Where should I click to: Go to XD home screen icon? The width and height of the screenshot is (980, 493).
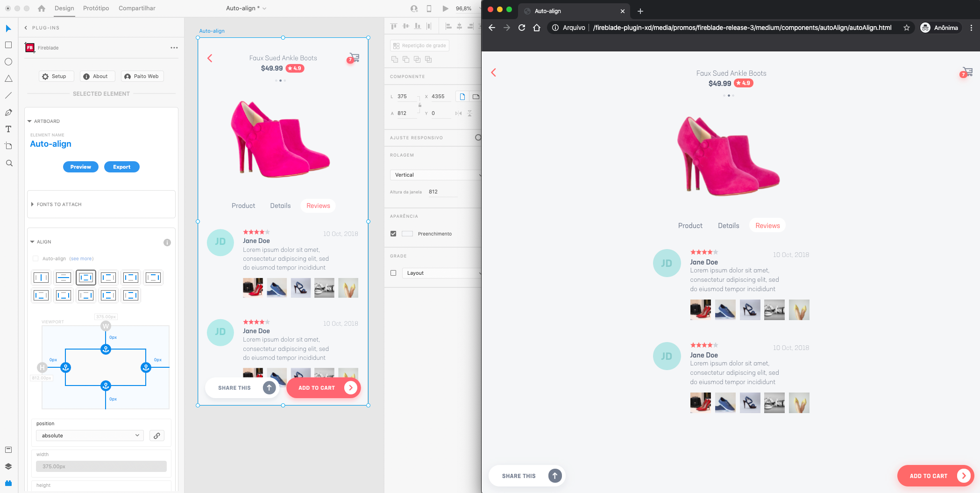(x=42, y=8)
